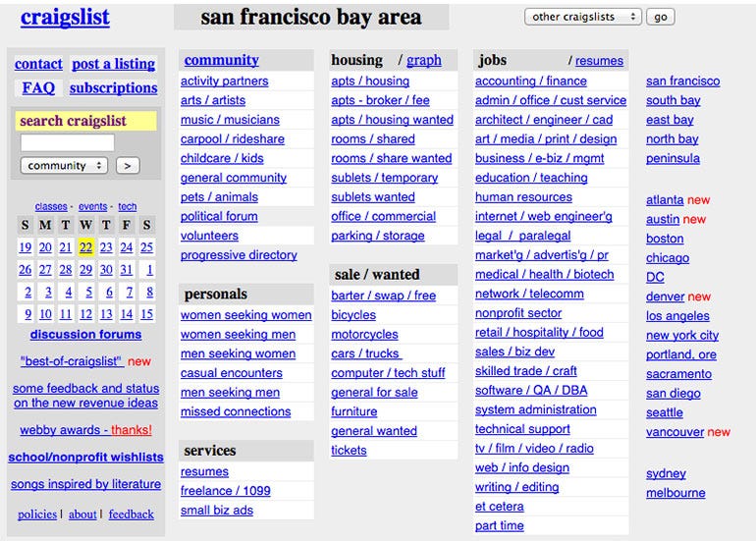
Task: Click the '>' search submit button
Action: (x=128, y=165)
